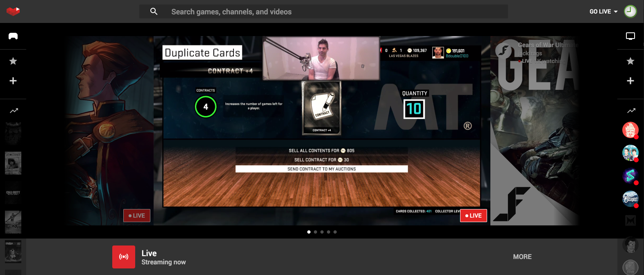This screenshot has width=644, height=275.
Task: Open the channels monitor icon on right
Action: pos(630,36)
